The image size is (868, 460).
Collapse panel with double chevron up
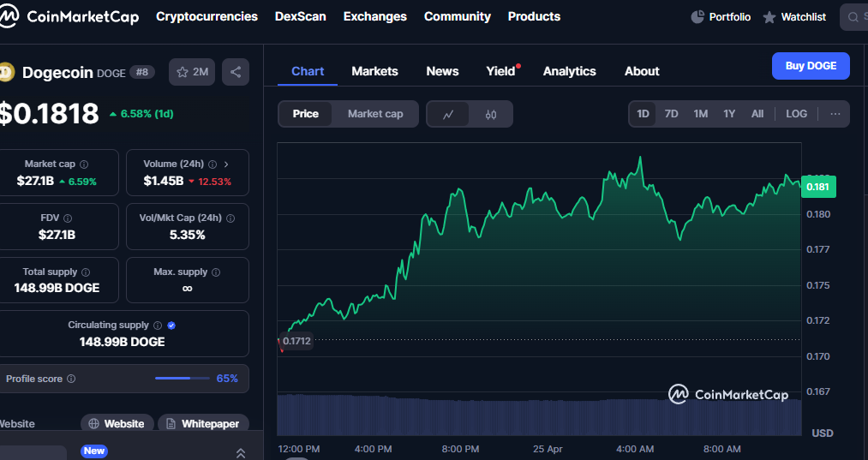(241, 453)
